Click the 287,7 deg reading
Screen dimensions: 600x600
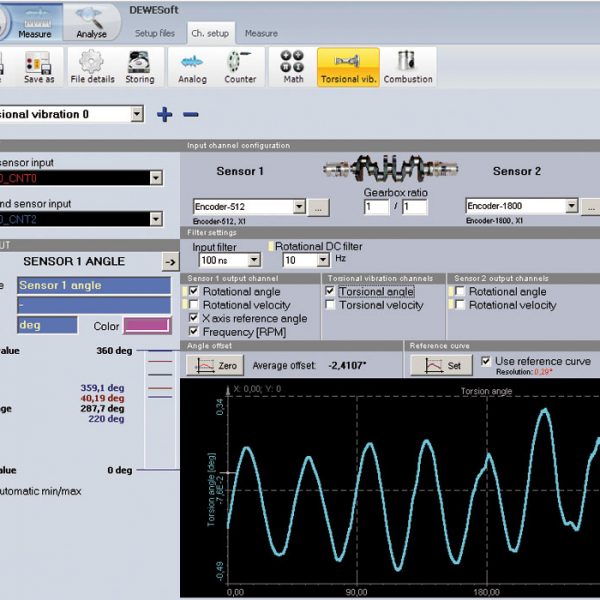point(102,408)
